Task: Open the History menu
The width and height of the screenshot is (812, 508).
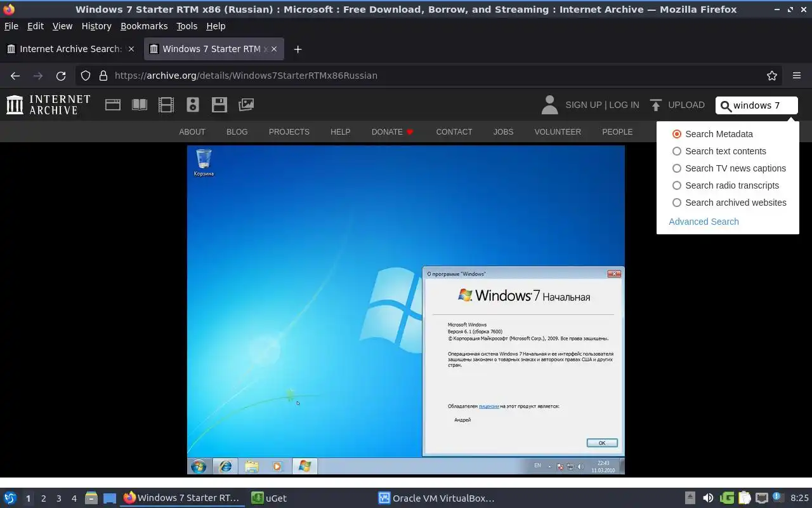Action: (x=96, y=26)
